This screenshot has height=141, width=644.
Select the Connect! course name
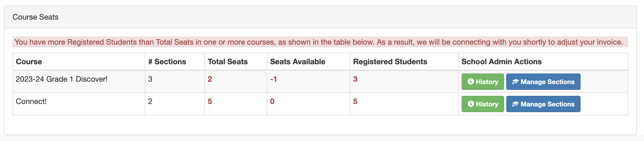[31, 102]
